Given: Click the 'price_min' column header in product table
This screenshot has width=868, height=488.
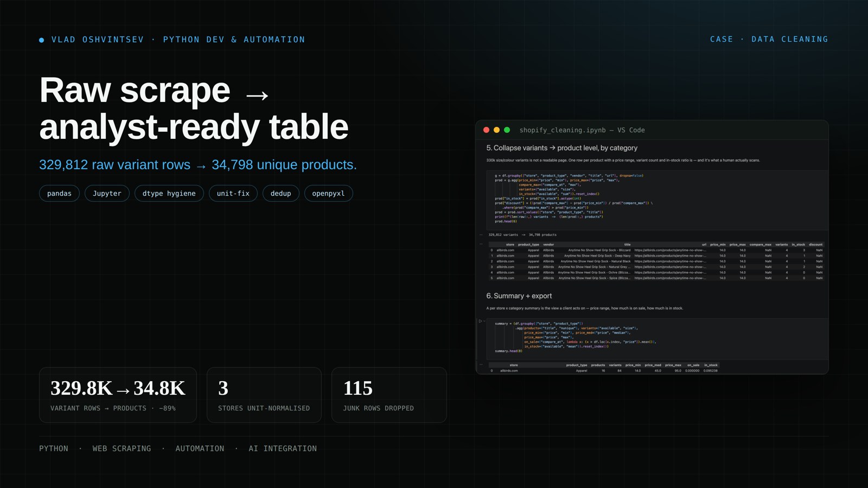Looking at the screenshot, I should (718, 245).
